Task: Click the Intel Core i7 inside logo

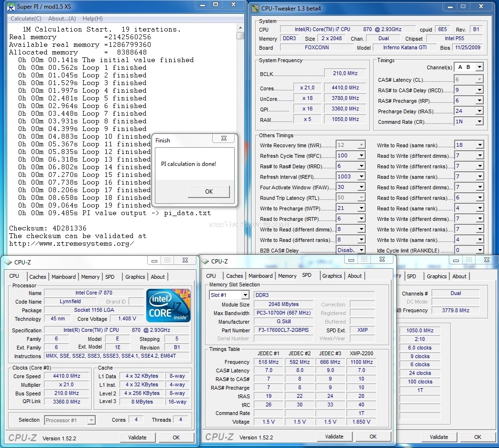Action: pos(168,306)
